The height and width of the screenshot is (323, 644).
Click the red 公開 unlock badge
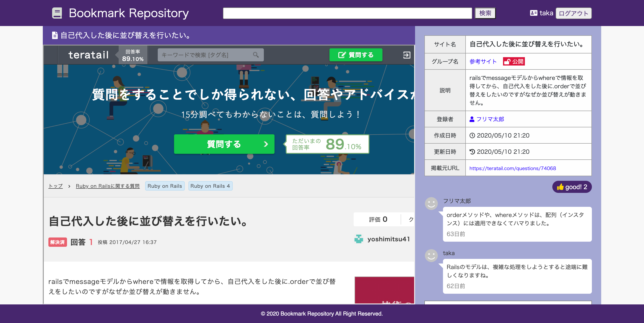pos(514,61)
